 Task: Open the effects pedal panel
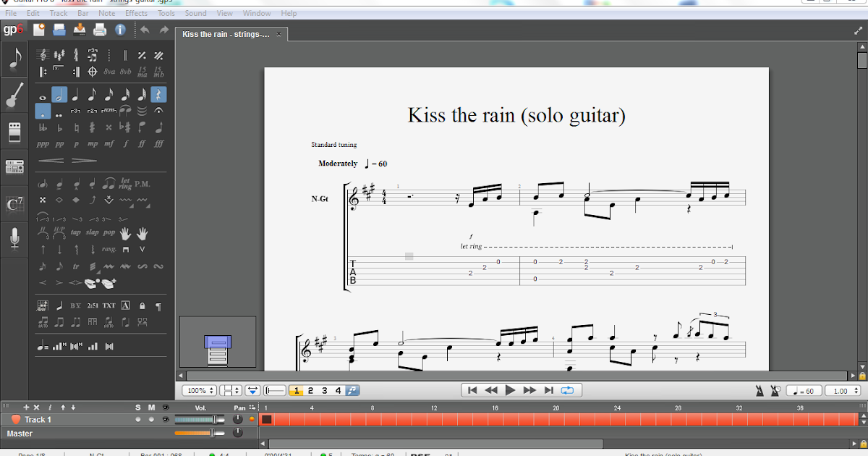14,132
